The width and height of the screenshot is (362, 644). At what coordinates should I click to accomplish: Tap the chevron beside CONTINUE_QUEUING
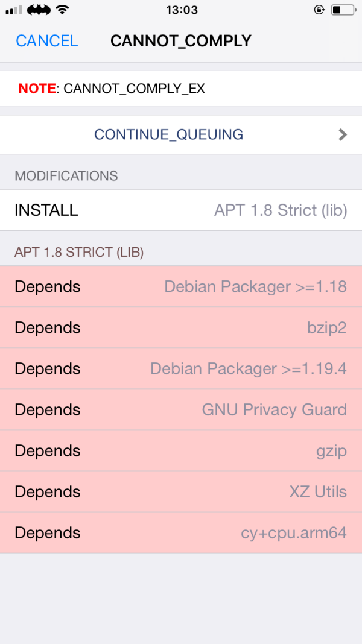[x=343, y=134]
